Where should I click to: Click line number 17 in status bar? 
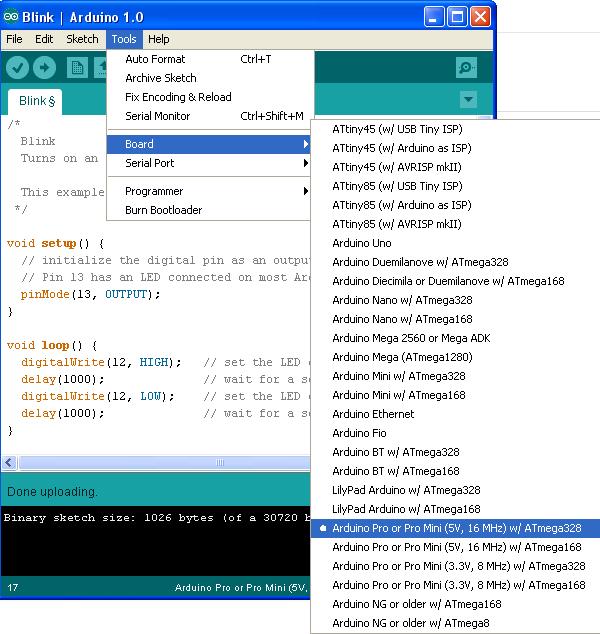(x=13, y=588)
